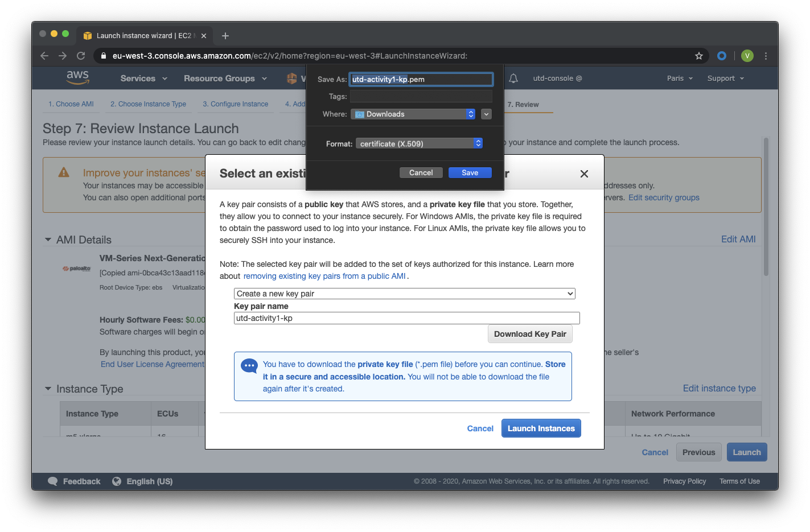
Task: Click the Edit AMI link
Action: (738, 240)
